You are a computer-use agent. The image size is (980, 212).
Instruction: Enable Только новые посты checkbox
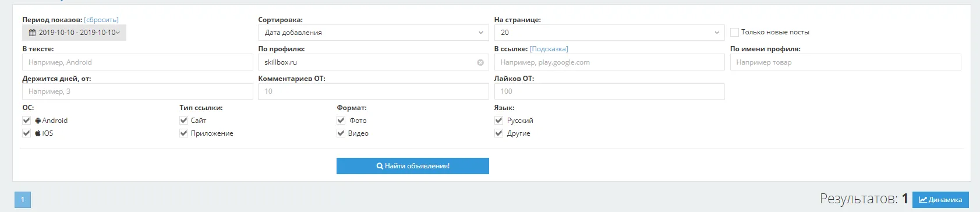[x=734, y=33]
